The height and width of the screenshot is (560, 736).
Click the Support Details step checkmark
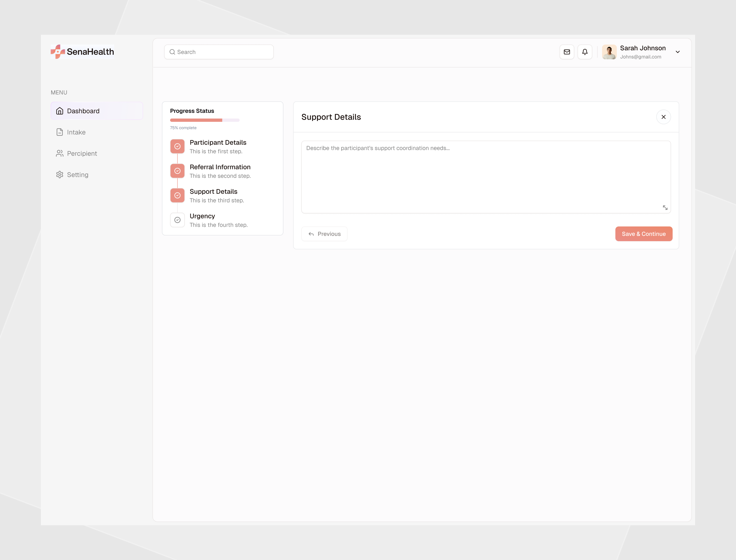coord(177,195)
